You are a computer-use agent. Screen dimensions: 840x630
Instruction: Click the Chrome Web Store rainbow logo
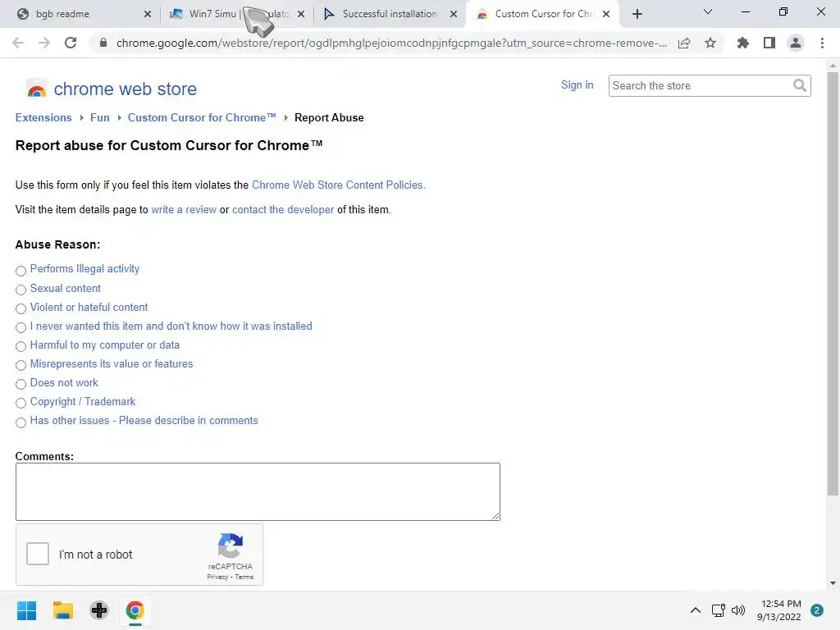click(x=36, y=89)
